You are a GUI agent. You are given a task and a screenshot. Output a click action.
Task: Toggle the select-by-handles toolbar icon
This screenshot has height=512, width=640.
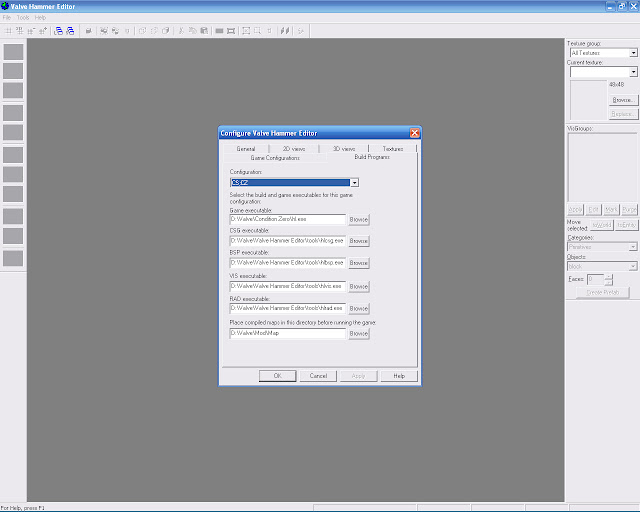(246, 31)
